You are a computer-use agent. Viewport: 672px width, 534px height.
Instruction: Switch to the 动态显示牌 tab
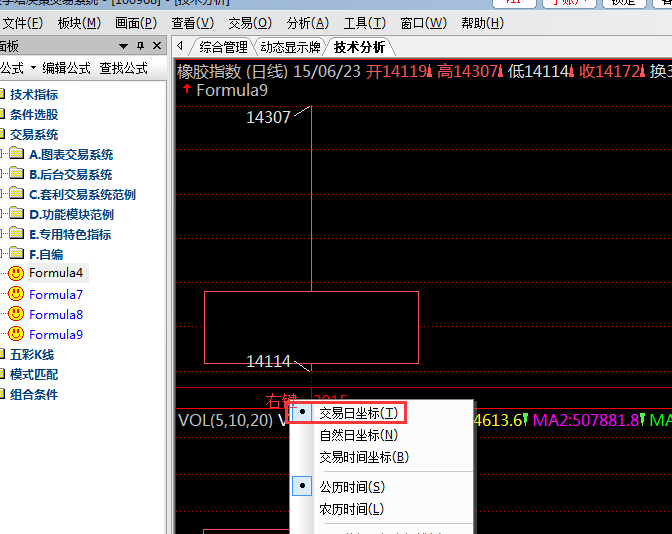point(290,47)
